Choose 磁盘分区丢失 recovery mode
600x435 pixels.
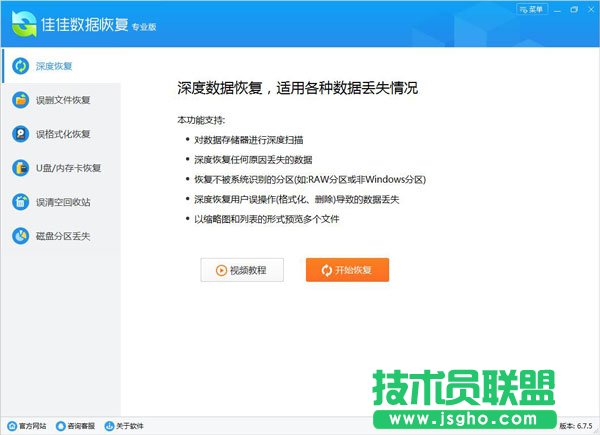[x=61, y=236]
